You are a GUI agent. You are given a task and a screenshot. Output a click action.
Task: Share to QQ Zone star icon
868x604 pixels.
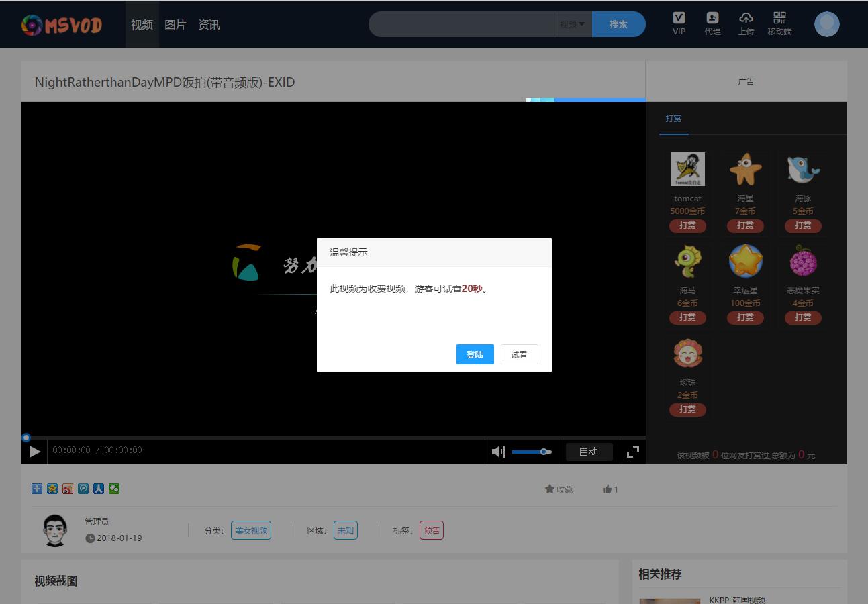pos(52,489)
